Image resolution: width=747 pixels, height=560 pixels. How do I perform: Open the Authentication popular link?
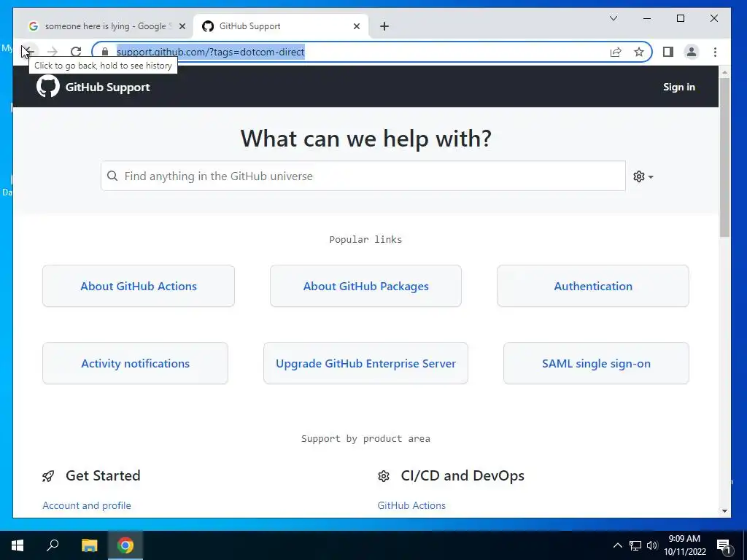click(593, 286)
